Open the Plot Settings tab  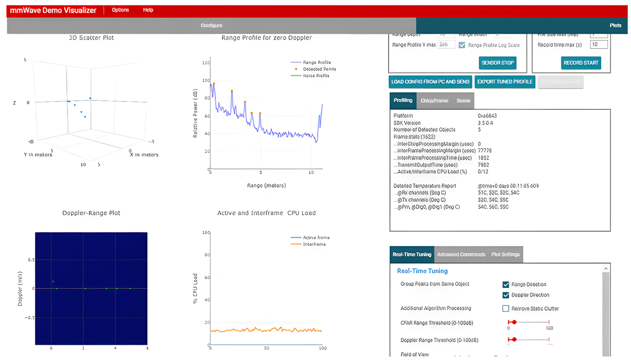click(505, 255)
